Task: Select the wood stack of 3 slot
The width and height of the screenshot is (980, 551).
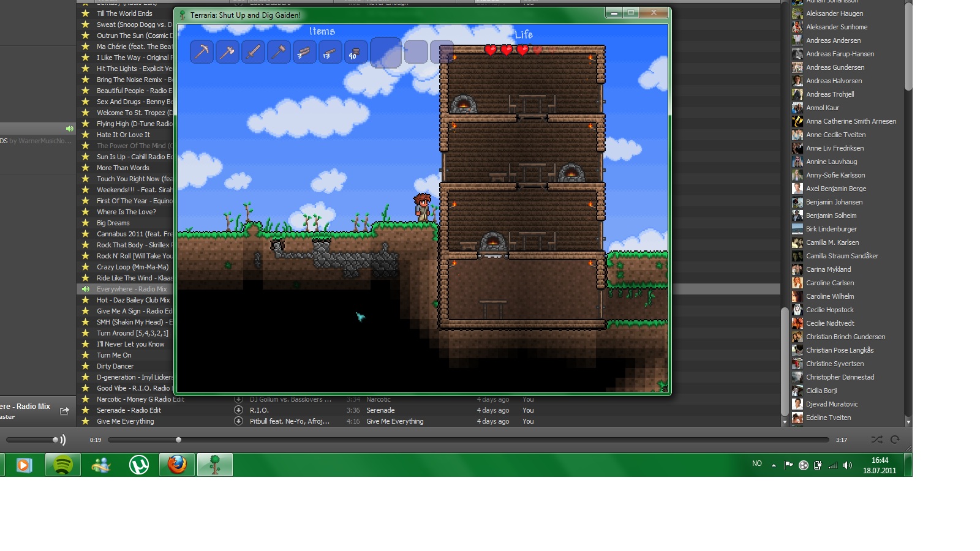Action: coord(304,52)
